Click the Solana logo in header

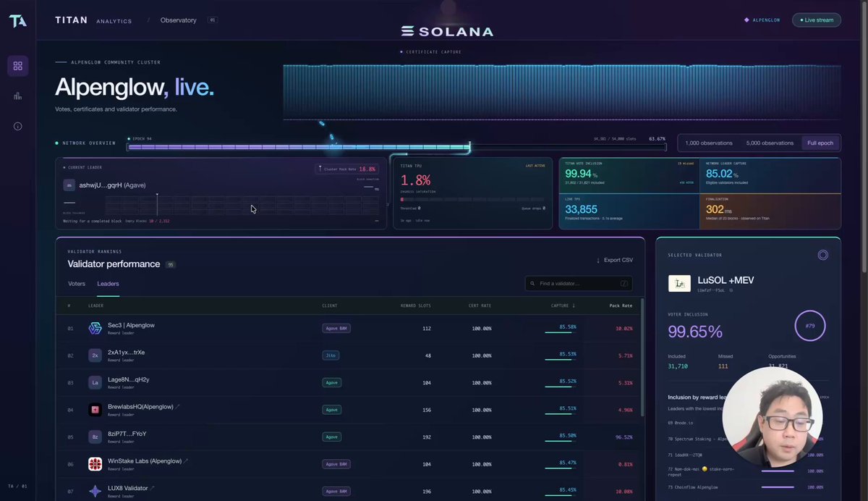pyautogui.click(x=447, y=31)
